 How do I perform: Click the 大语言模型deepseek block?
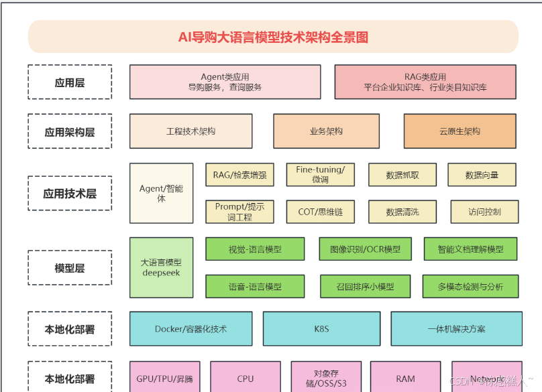pos(161,267)
